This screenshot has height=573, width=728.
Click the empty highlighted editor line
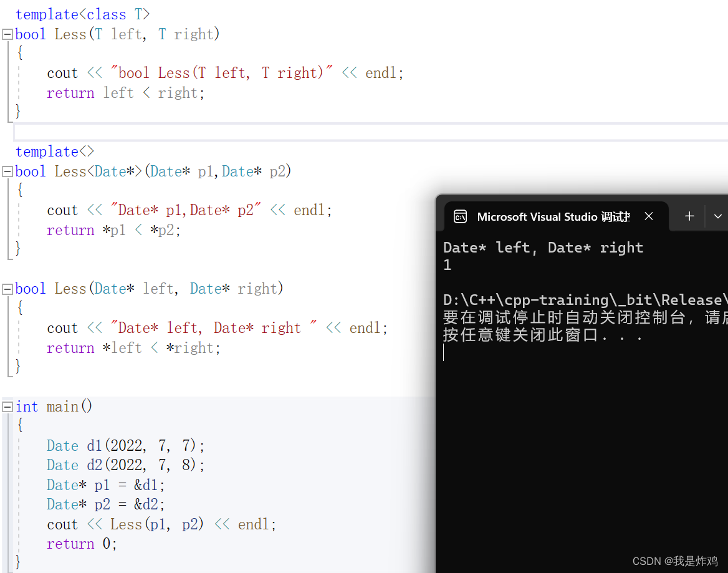point(370,132)
